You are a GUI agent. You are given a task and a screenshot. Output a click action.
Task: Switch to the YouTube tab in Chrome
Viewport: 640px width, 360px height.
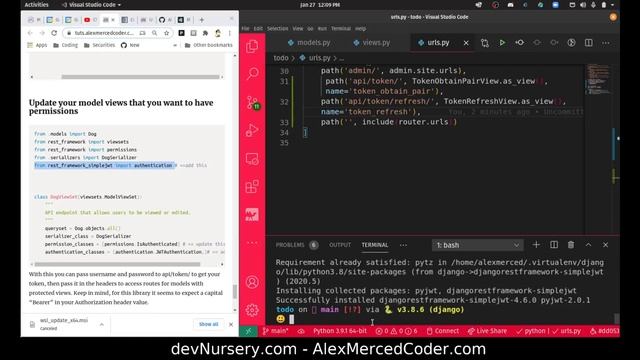point(91,20)
